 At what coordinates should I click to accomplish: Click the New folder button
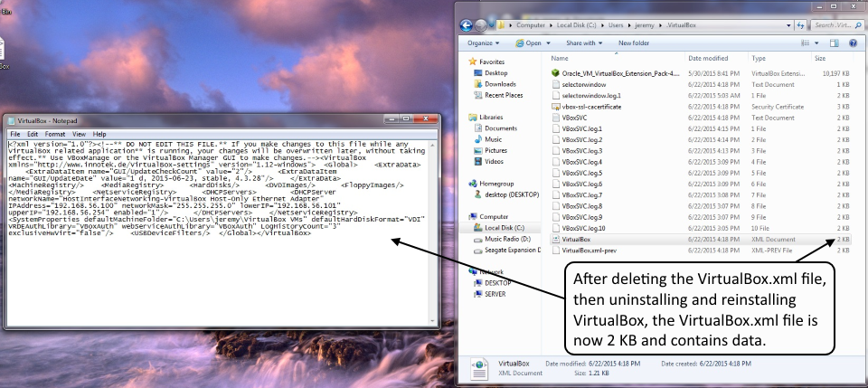tap(634, 43)
